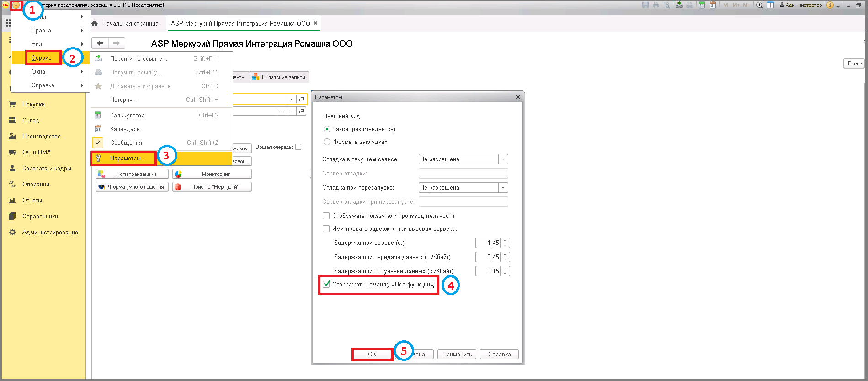Screen dimensions: 868x381
Task: Open dropdown arrow next to info icon
Action: click(838, 6)
